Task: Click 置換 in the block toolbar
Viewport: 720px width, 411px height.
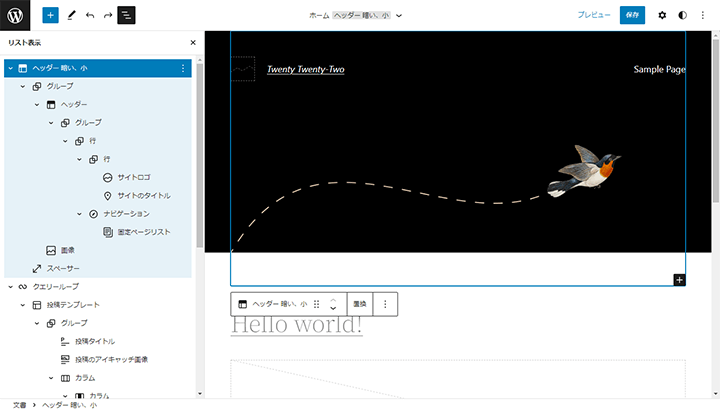Action: [x=359, y=303]
